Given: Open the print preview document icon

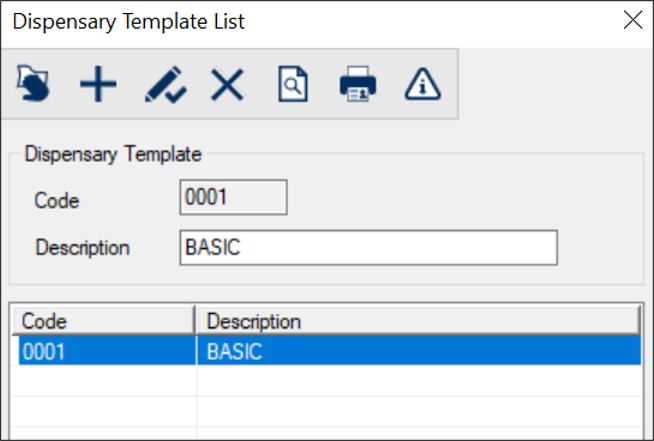Looking at the screenshot, I should 291,85.
